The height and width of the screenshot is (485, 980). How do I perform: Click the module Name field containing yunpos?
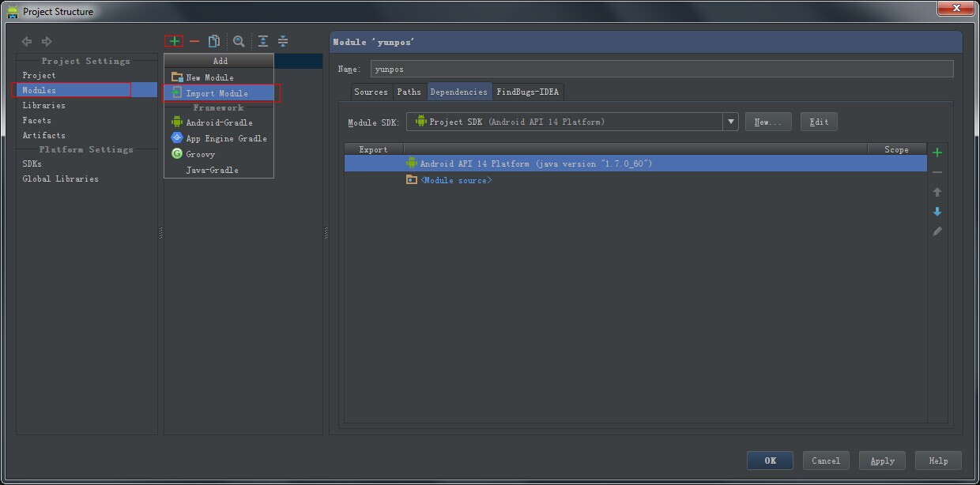tap(661, 69)
